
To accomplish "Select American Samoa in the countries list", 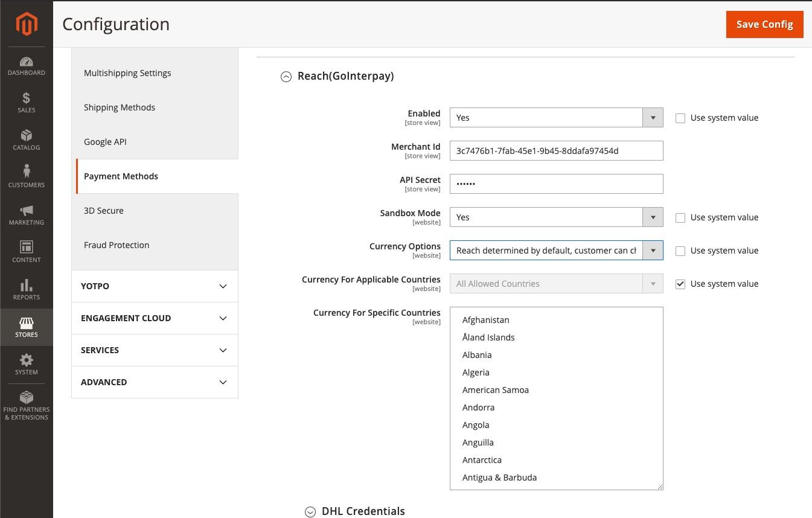I will click(x=556, y=390).
